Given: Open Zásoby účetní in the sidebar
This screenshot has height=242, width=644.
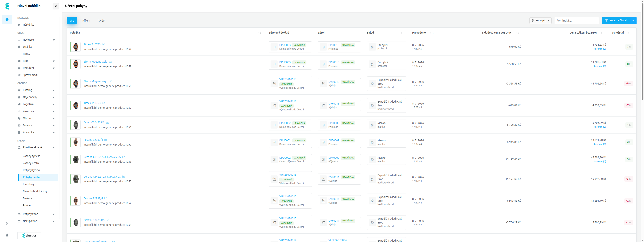Looking at the screenshot, I should [31, 163].
